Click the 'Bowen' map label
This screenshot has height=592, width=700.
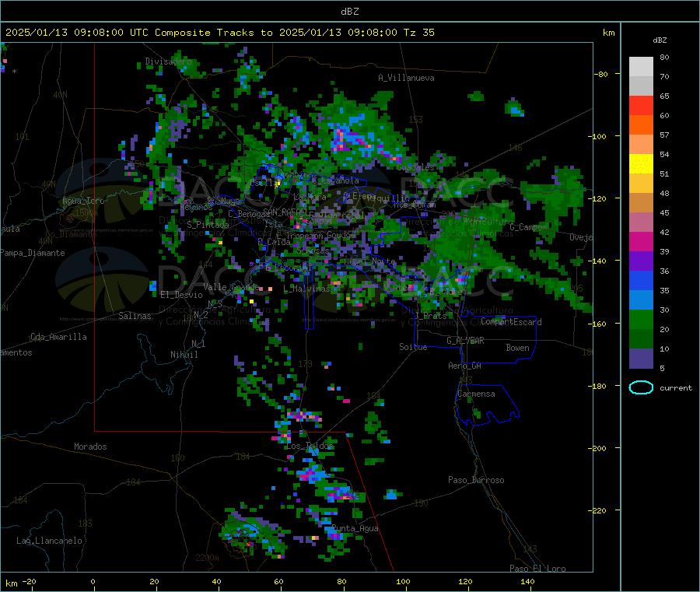[517, 348]
